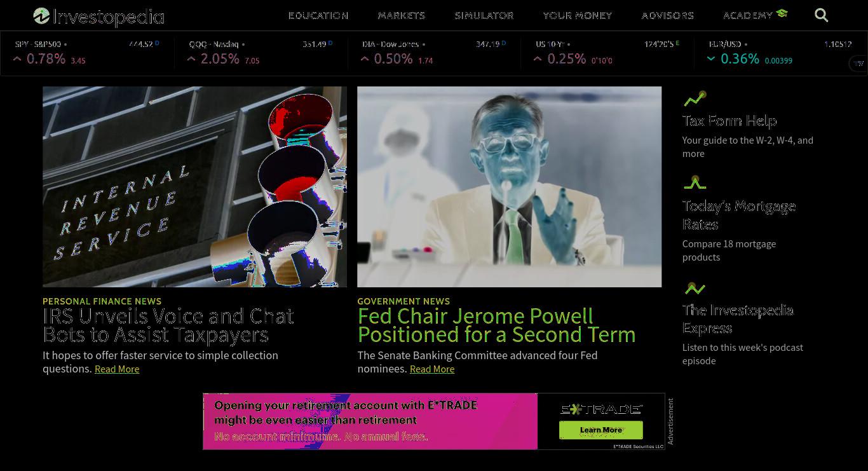The image size is (868, 471).
Task: Open the Your Money menu
Action: click(578, 15)
